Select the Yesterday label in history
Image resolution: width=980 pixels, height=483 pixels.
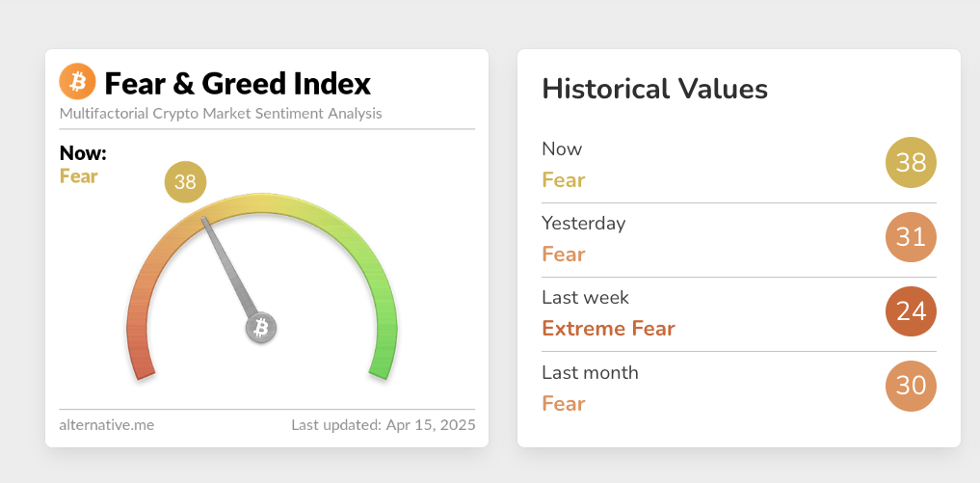click(584, 224)
